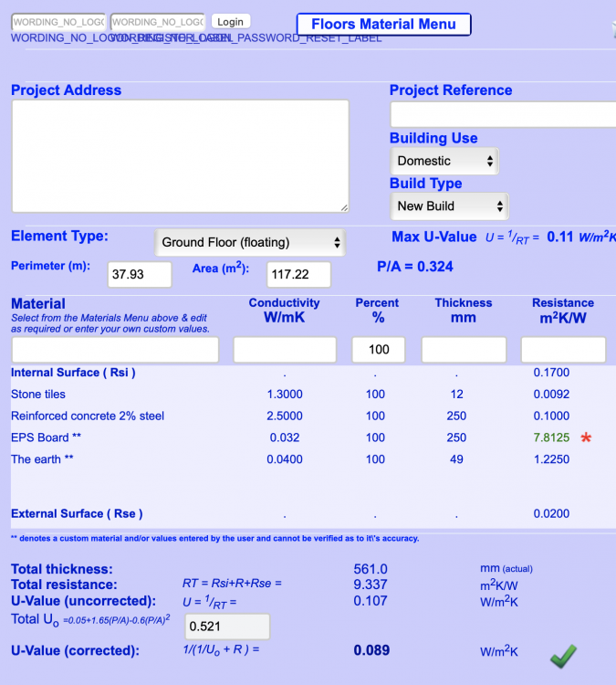
Task: Click the External Surface ( Rse ) row label
Action: click(77, 513)
